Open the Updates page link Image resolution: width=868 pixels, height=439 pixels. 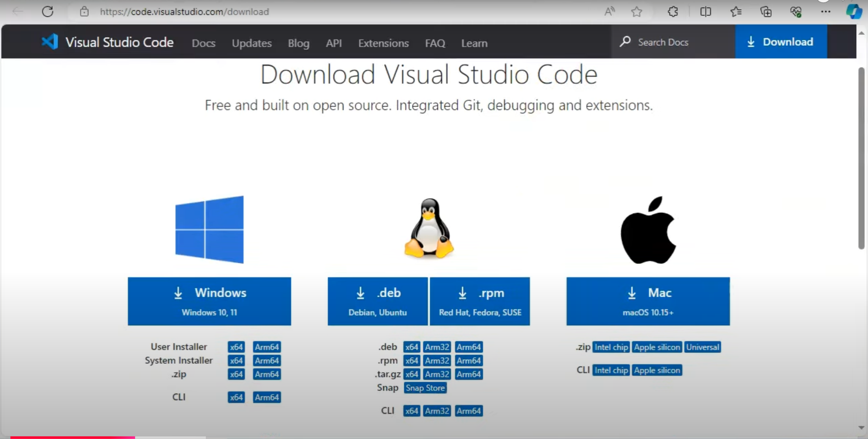point(252,43)
